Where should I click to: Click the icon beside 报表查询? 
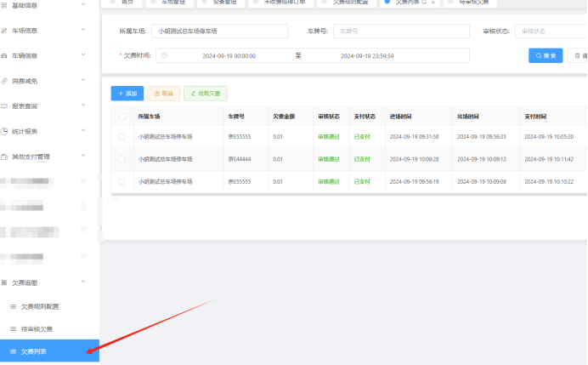tap(4, 106)
